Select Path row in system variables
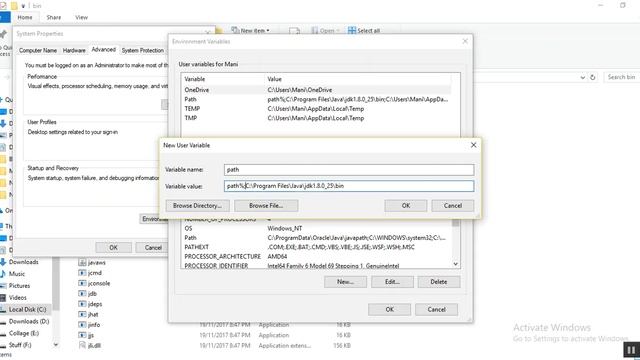Image resolution: width=640 pixels, height=360 pixels. 317,238
